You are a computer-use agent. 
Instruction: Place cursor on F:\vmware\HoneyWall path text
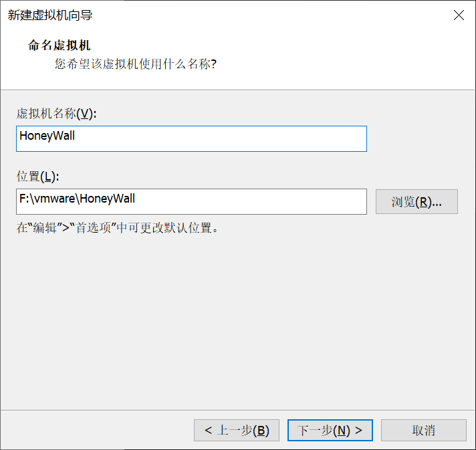[x=77, y=199]
